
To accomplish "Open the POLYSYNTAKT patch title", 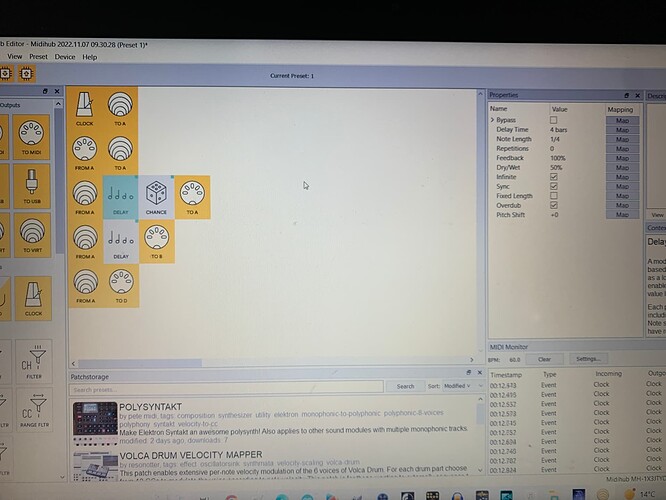I will [x=150, y=407].
